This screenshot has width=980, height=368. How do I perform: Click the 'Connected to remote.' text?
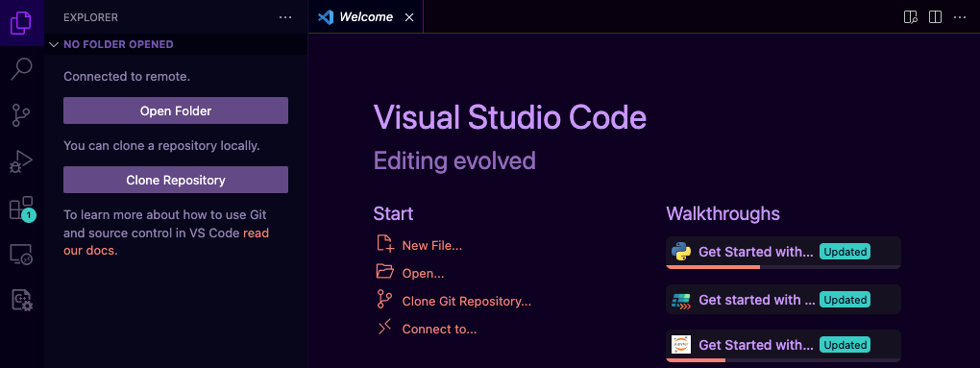(127, 77)
